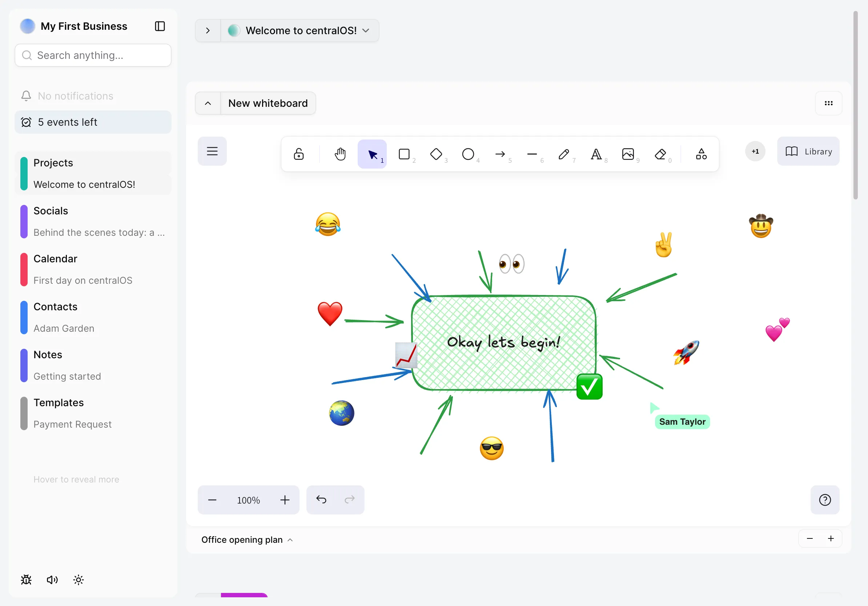Open the Socials section
The height and width of the screenshot is (606, 868).
[x=51, y=211]
